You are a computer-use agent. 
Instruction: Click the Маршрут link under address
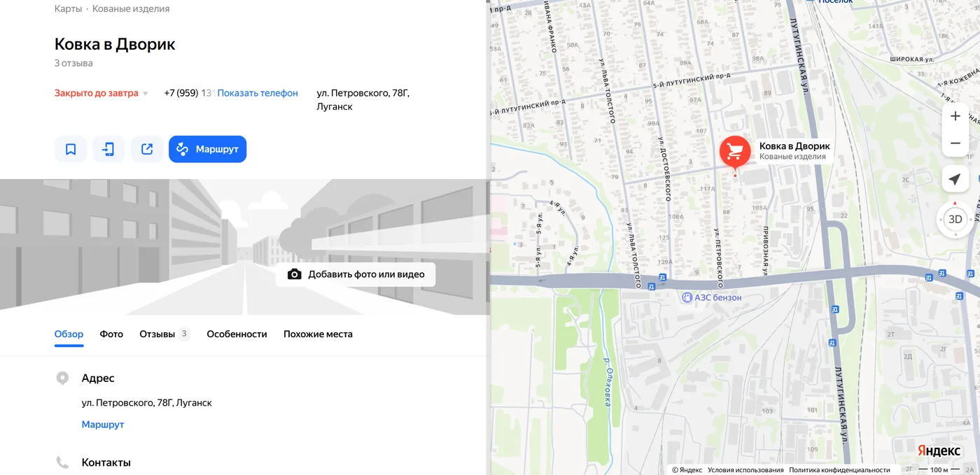click(x=103, y=425)
